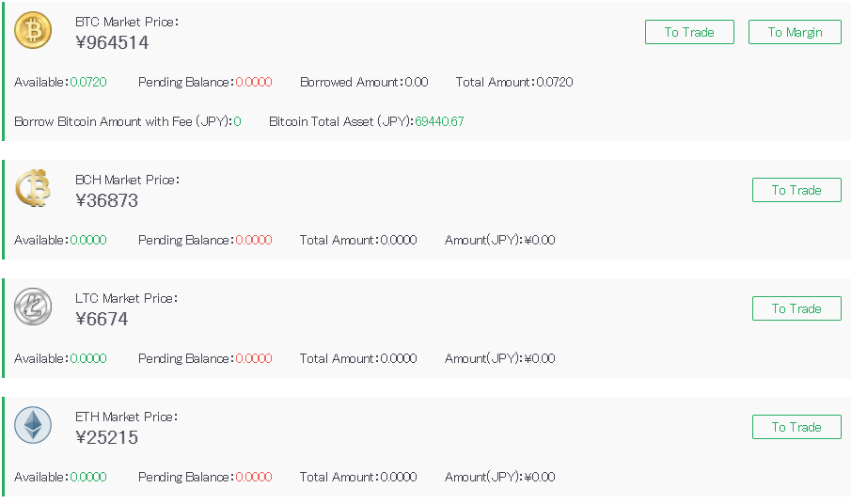This screenshot has height=504, width=867.
Task: Open To Margin for BTC
Action: click(796, 32)
